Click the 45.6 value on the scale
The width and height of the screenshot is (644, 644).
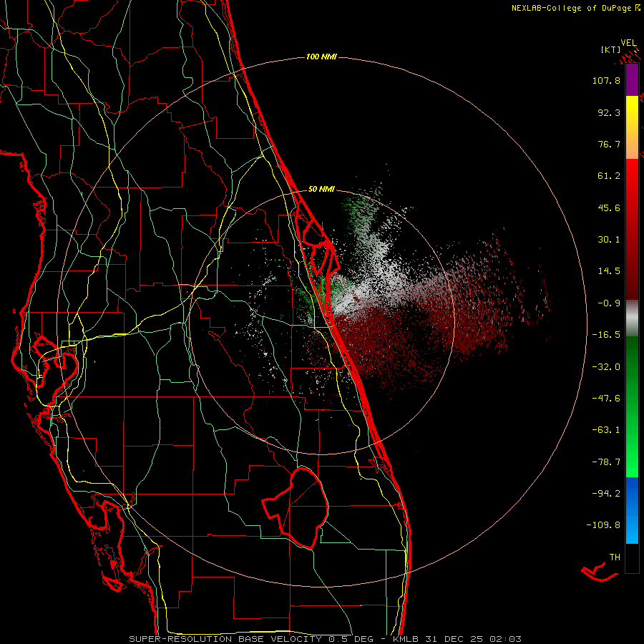point(609,208)
